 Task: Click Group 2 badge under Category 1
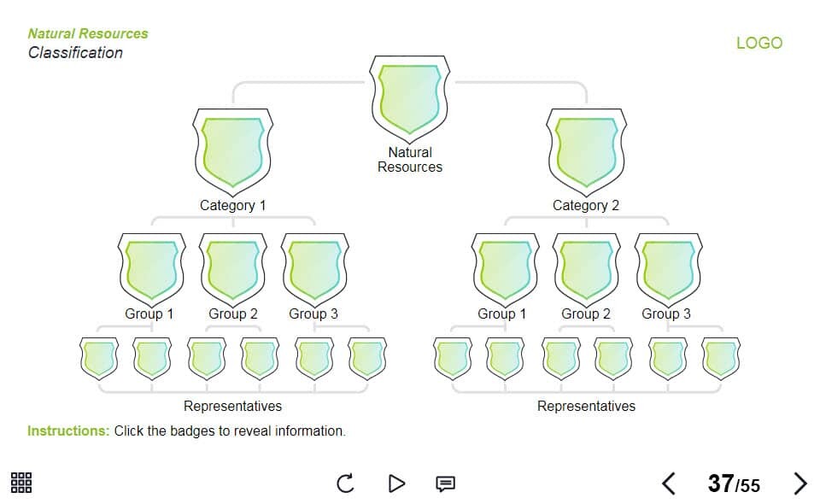tap(233, 267)
